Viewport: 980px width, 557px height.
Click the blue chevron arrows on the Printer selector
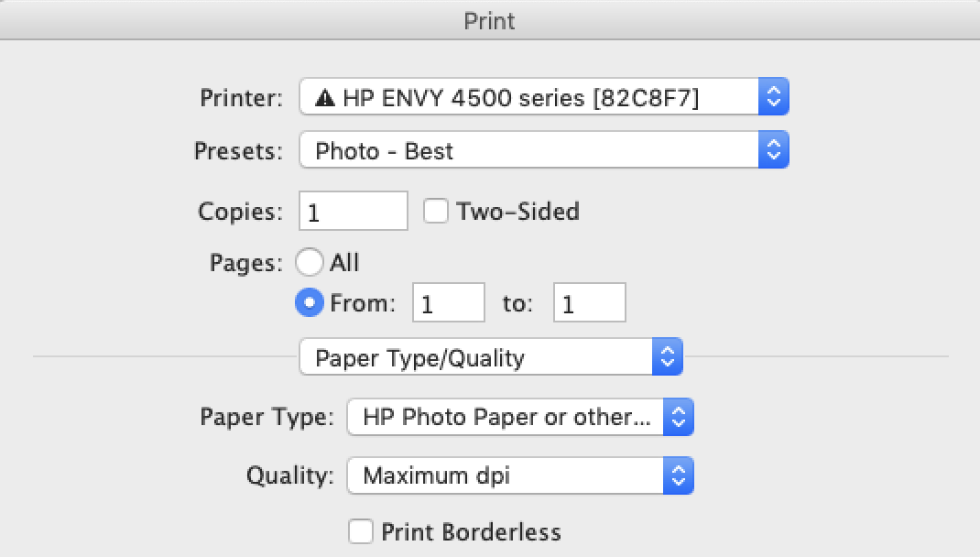click(773, 98)
